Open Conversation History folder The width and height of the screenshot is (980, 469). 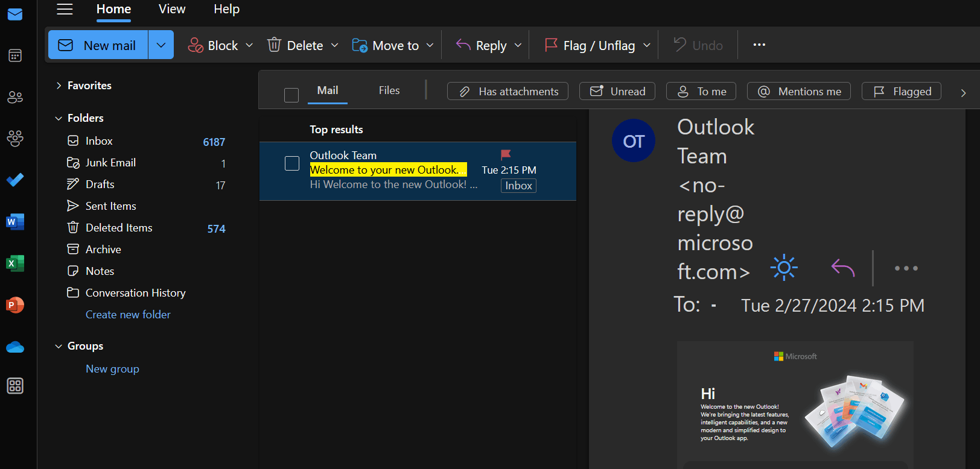[x=145, y=293]
